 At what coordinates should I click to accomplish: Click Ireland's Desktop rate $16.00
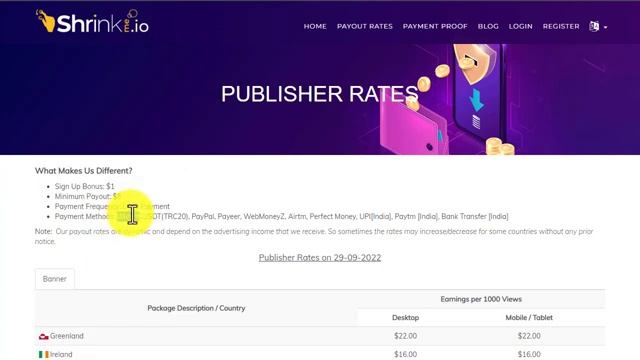(405, 354)
